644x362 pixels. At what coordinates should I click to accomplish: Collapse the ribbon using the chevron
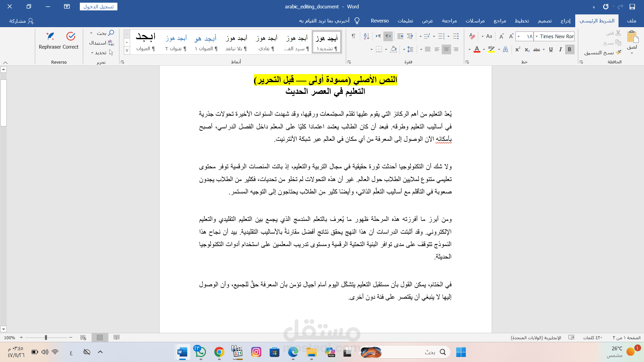point(5,62)
